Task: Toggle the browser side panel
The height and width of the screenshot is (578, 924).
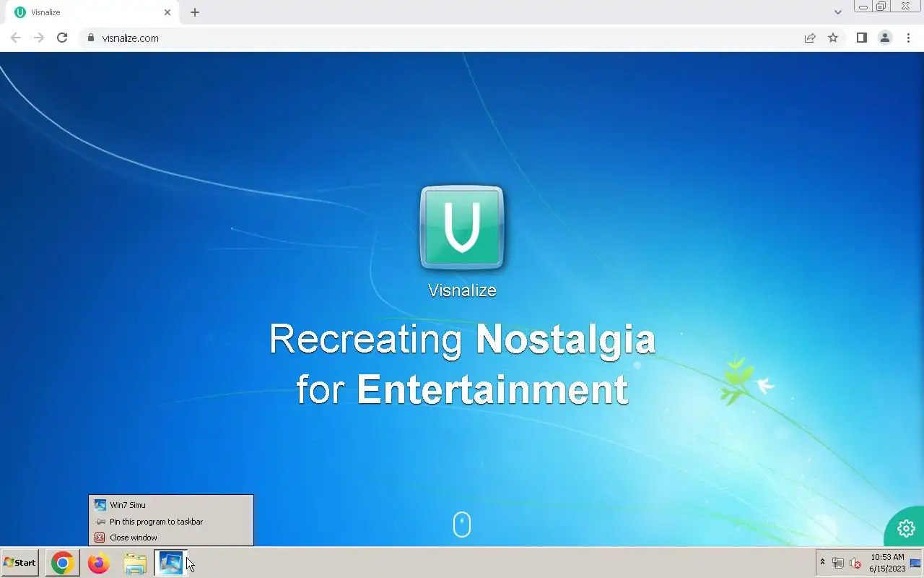Action: (861, 38)
